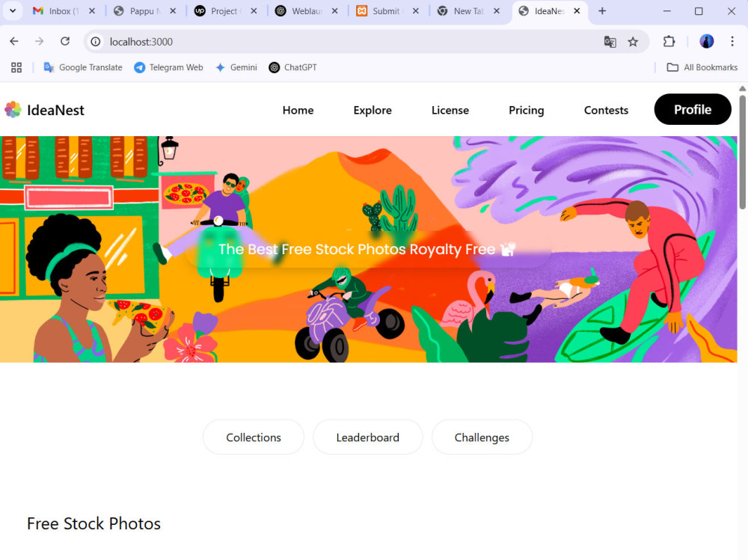Close the New Tab tab

point(497,11)
